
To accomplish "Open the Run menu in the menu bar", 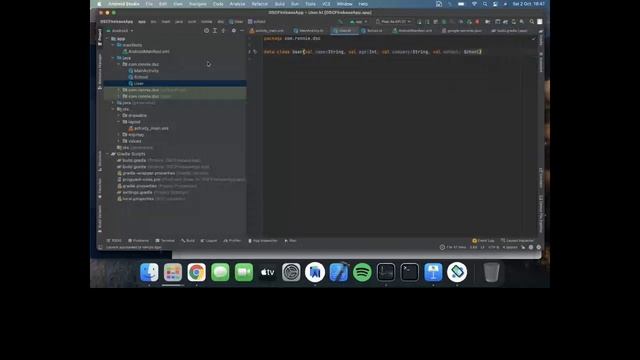I will point(295,4).
